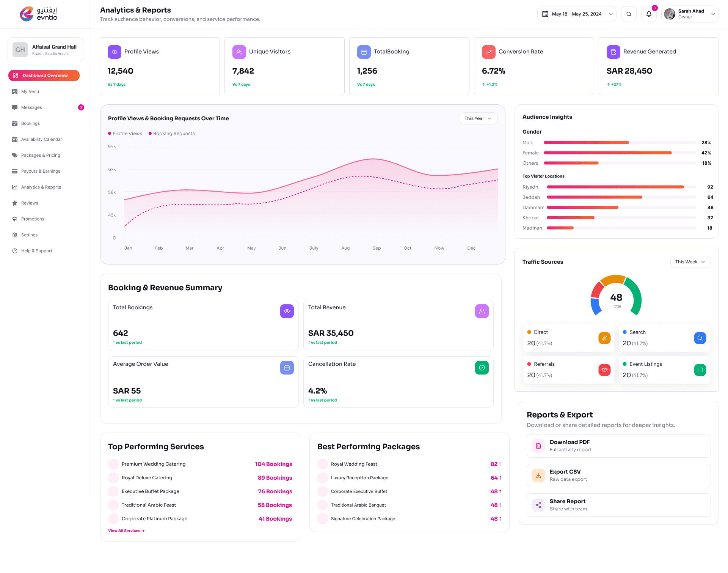Click the search magnifier icon in header

click(629, 14)
